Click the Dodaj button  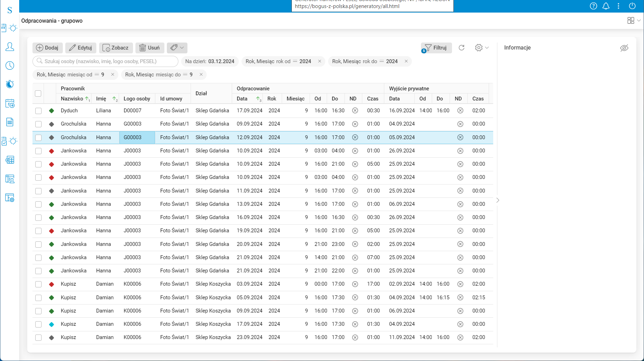click(47, 48)
